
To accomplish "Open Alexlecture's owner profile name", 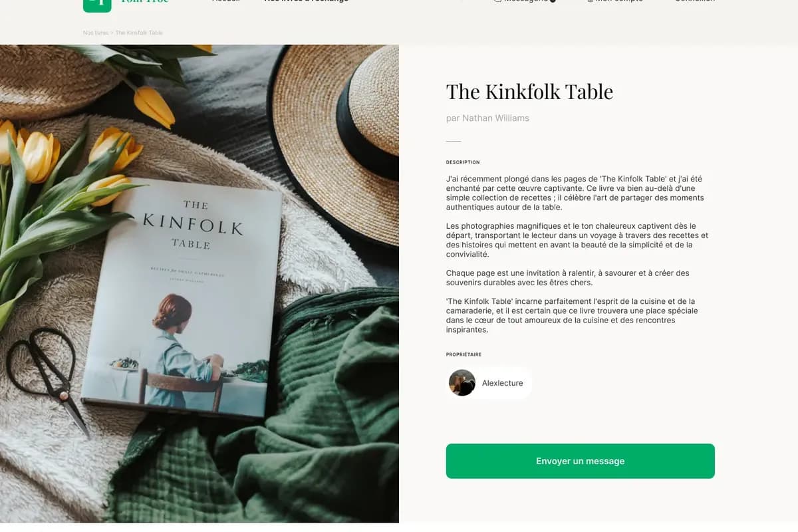I will click(502, 383).
